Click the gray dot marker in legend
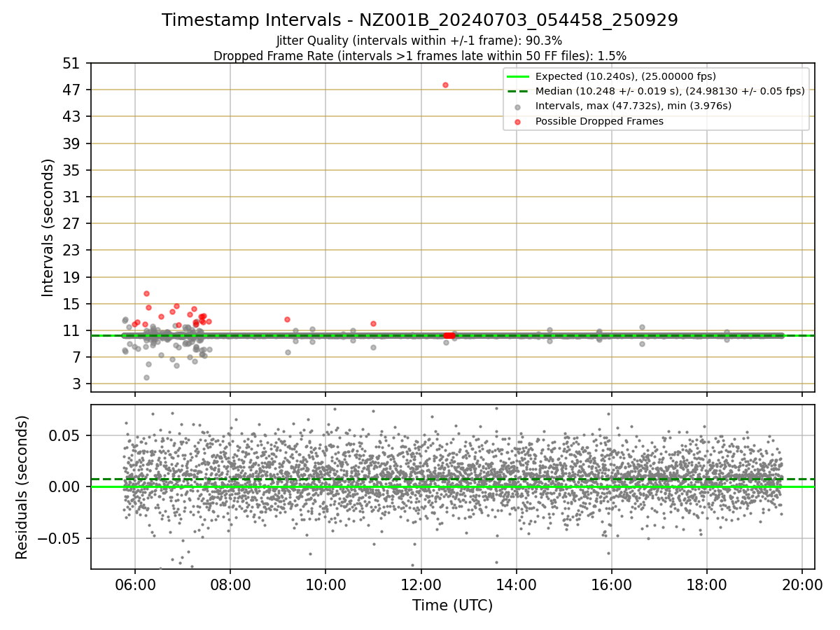The height and width of the screenshot is (630, 840). (517, 107)
